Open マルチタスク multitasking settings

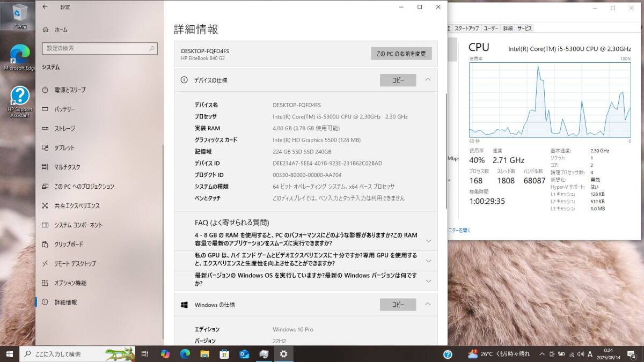pyautogui.click(x=61, y=167)
